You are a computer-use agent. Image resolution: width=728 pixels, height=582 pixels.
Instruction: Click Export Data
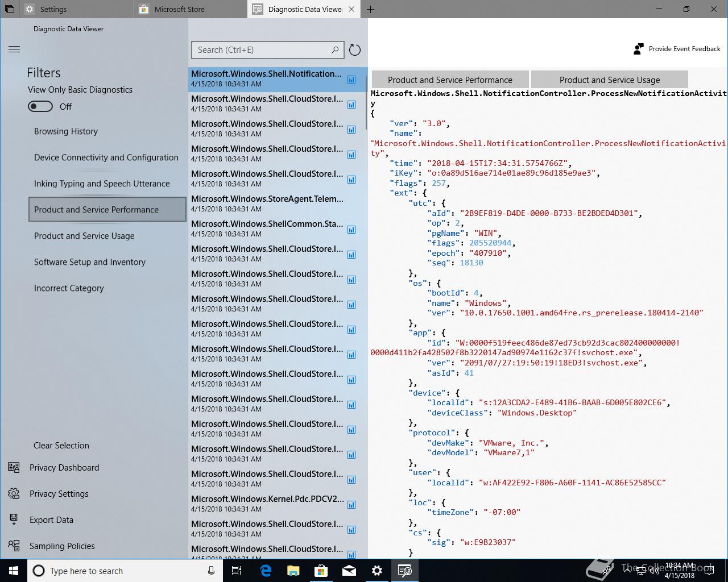coord(52,519)
